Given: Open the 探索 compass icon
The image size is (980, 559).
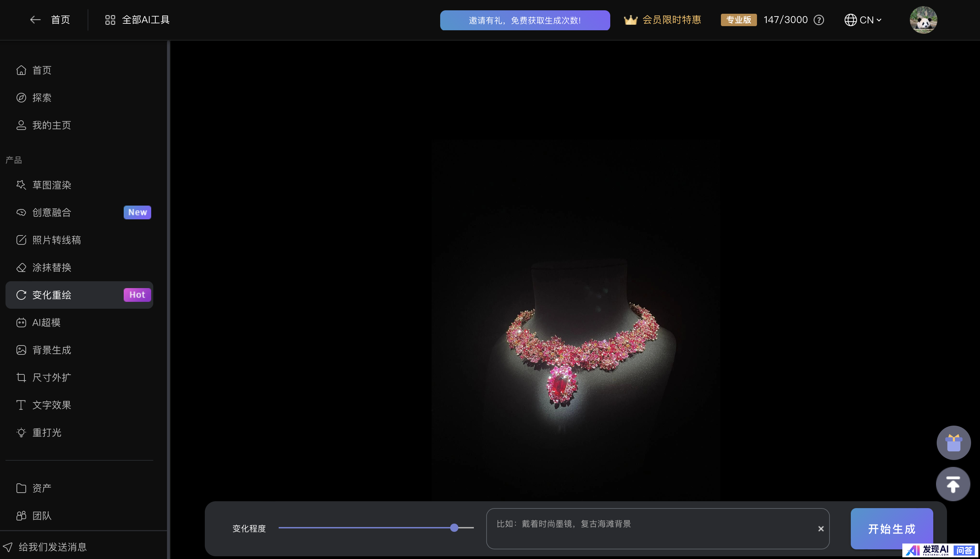Looking at the screenshot, I should pos(21,98).
